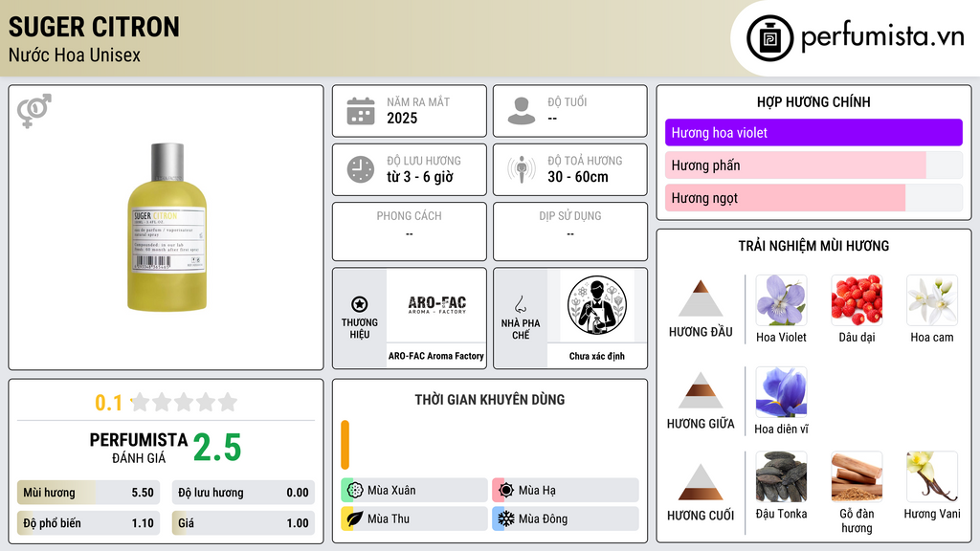The width and height of the screenshot is (980, 551).
Task: Click the green Perfumista rating 2.5
Action: (217, 448)
